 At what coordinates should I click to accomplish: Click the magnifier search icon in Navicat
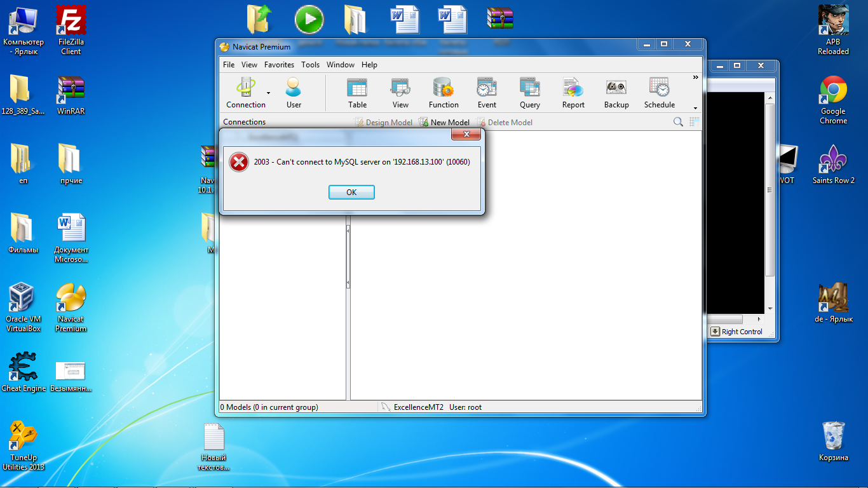679,122
